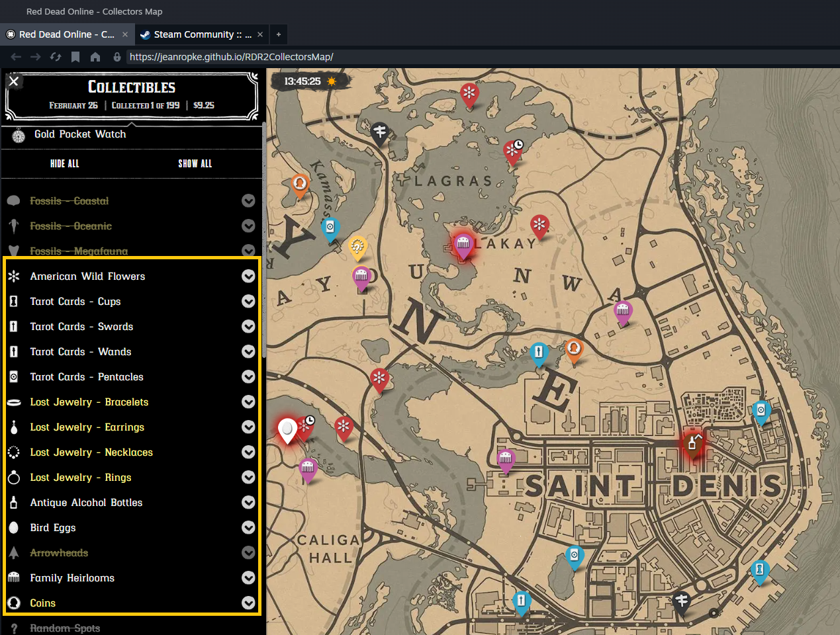Expand the Fossils - Oceanic chevron
Viewport: 840px width, 635px height.
(x=248, y=226)
